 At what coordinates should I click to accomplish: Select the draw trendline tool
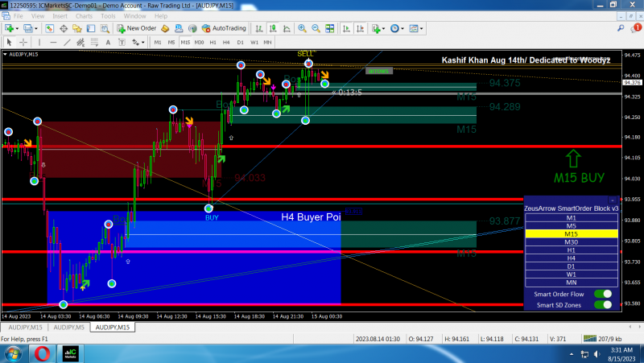point(67,43)
